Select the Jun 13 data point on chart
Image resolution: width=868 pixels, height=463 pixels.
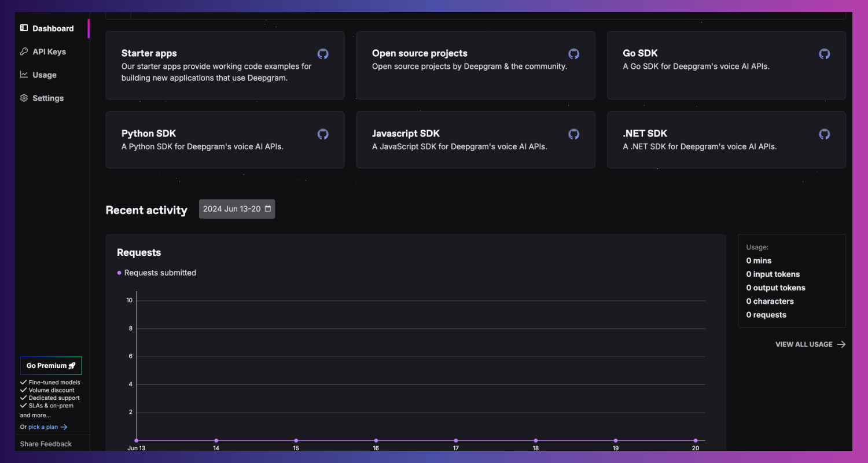(136, 440)
